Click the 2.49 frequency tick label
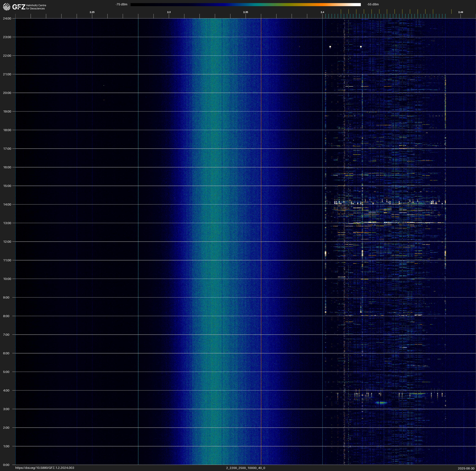Screen dimensions: 476x471 coord(460,12)
